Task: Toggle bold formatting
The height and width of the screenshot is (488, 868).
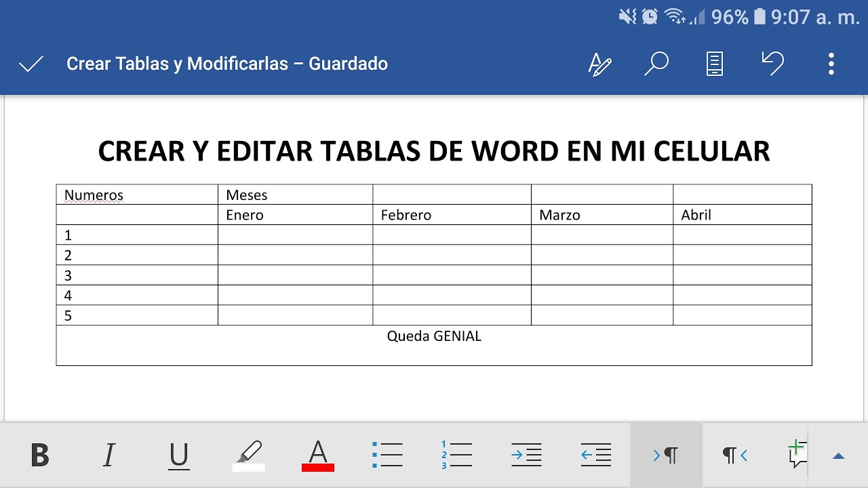Action: [x=40, y=455]
